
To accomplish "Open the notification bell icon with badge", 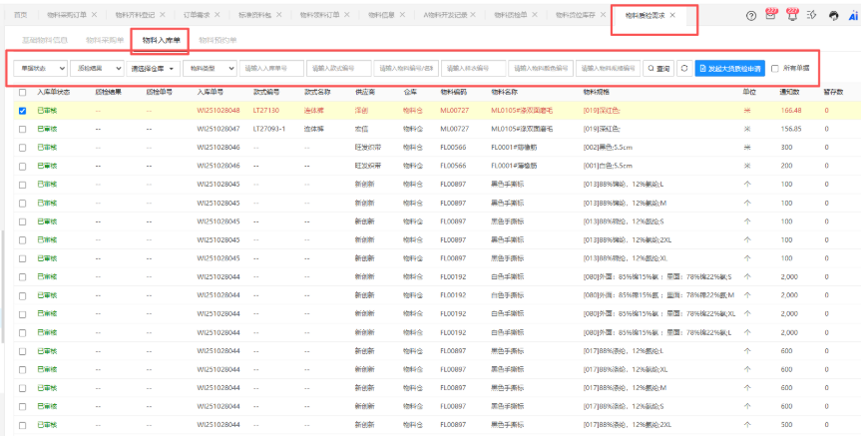I will [x=792, y=15].
